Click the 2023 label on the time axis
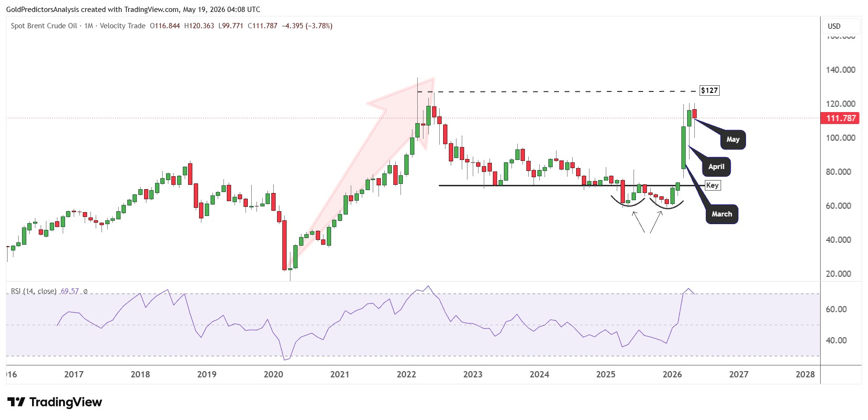868x420 pixels. coord(473,375)
